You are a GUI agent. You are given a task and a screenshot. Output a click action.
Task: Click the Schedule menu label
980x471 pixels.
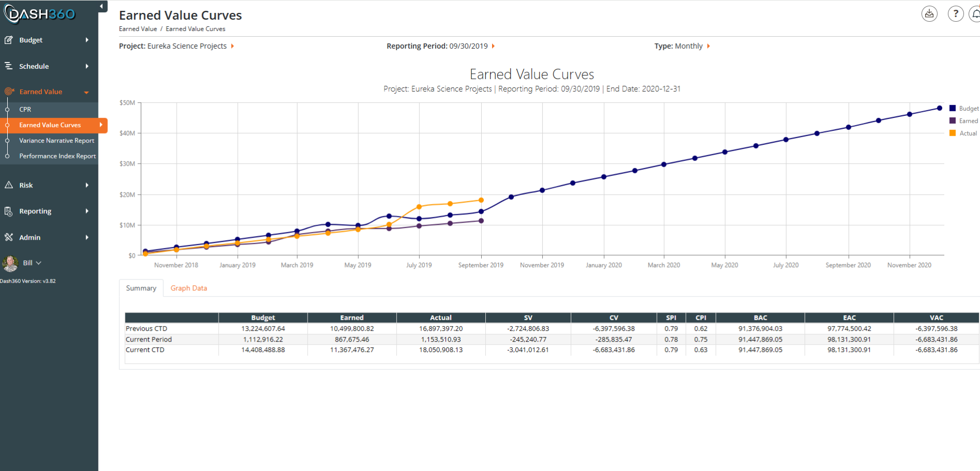tap(34, 66)
